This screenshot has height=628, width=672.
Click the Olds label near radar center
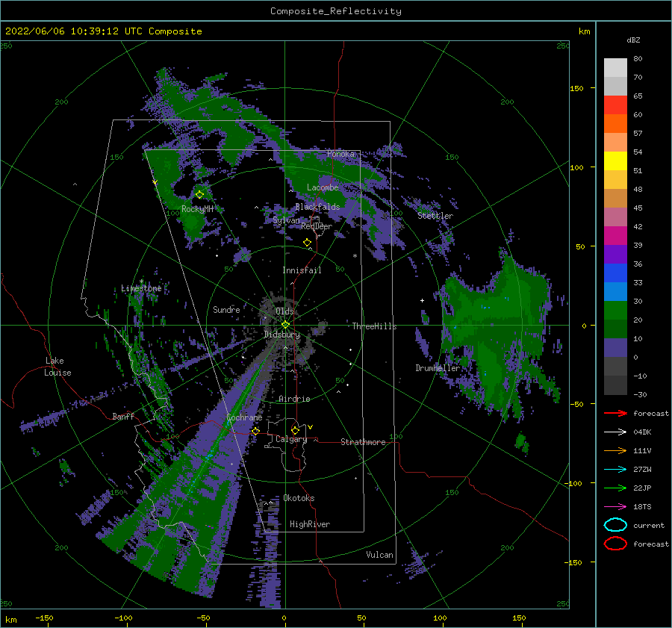284,311
